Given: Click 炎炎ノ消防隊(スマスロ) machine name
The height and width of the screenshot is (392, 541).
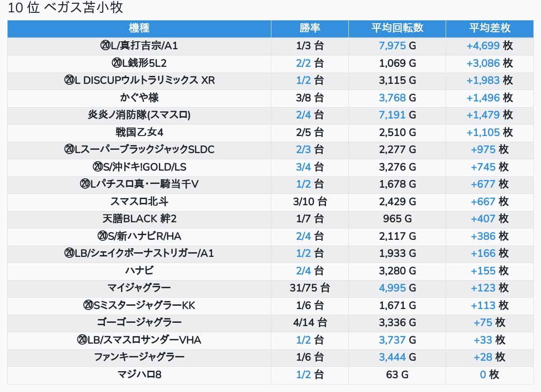Looking at the screenshot, I should pyautogui.click(x=139, y=115).
